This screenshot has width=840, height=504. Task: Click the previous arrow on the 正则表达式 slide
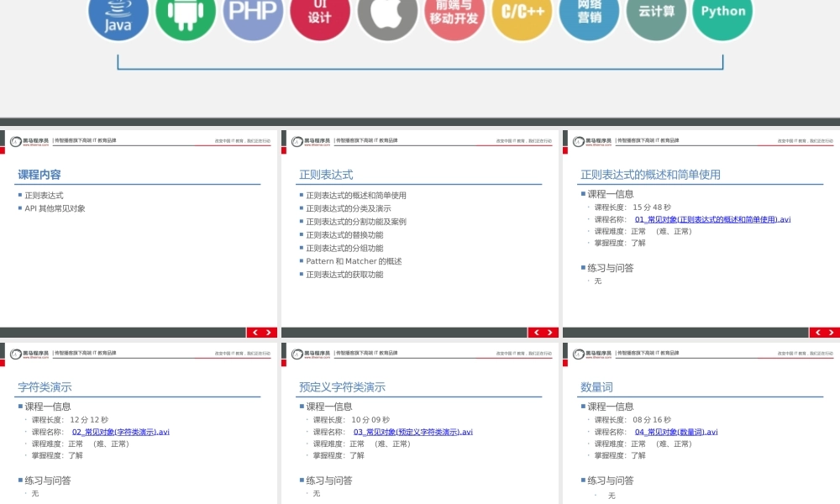tap(537, 333)
